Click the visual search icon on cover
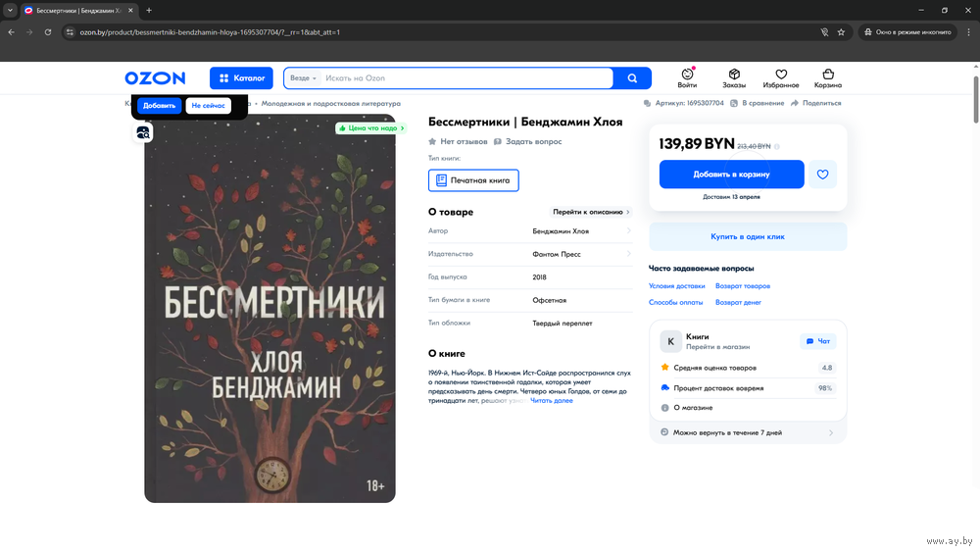The height and width of the screenshot is (552, 980). (143, 132)
